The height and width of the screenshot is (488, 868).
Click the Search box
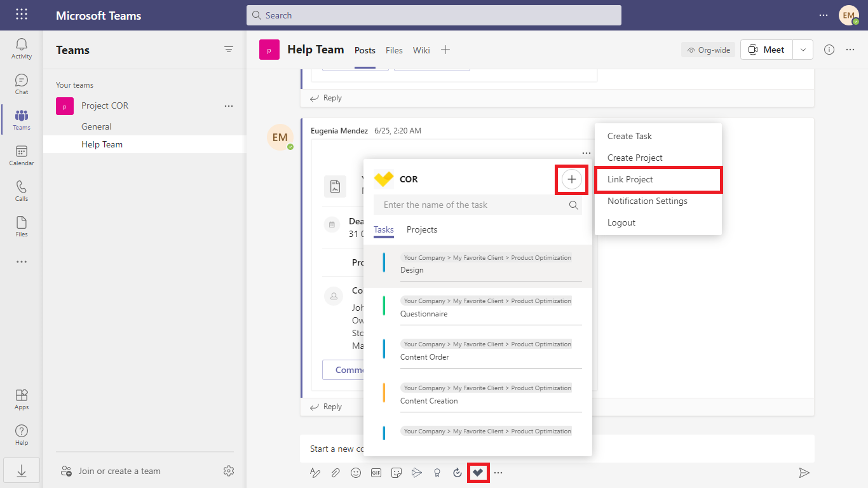click(x=434, y=15)
